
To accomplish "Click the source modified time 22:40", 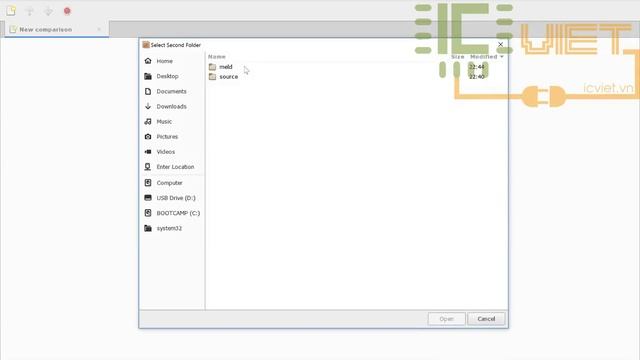I will [x=476, y=77].
